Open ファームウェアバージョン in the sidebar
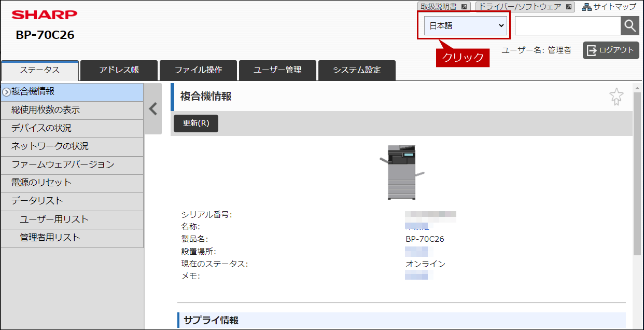The height and width of the screenshot is (330, 644). coord(72,165)
